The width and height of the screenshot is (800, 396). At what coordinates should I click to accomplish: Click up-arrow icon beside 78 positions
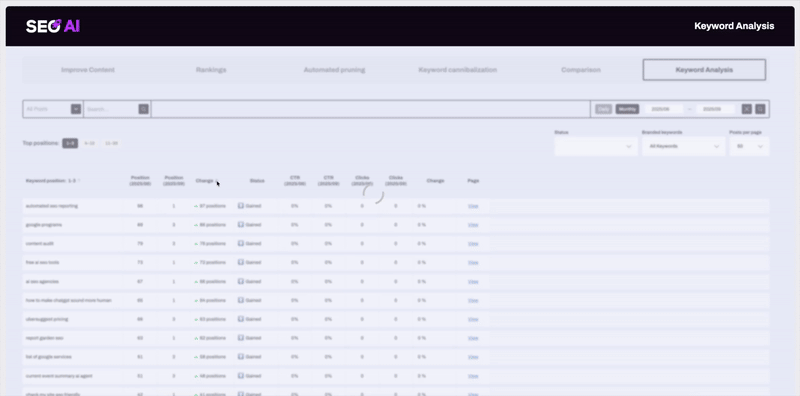pos(196,244)
